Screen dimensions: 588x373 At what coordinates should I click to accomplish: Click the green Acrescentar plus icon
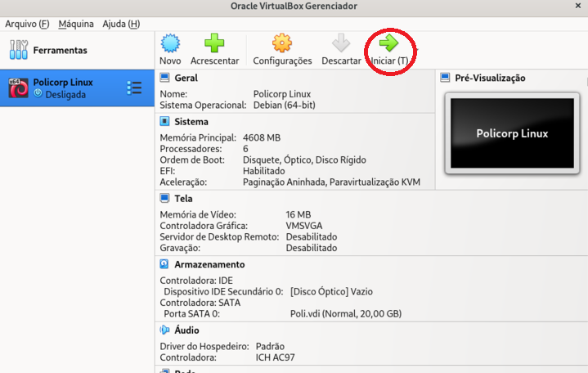pyautogui.click(x=214, y=43)
